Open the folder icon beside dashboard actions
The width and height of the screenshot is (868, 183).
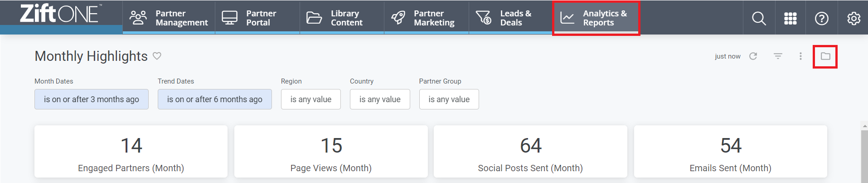coord(825,56)
